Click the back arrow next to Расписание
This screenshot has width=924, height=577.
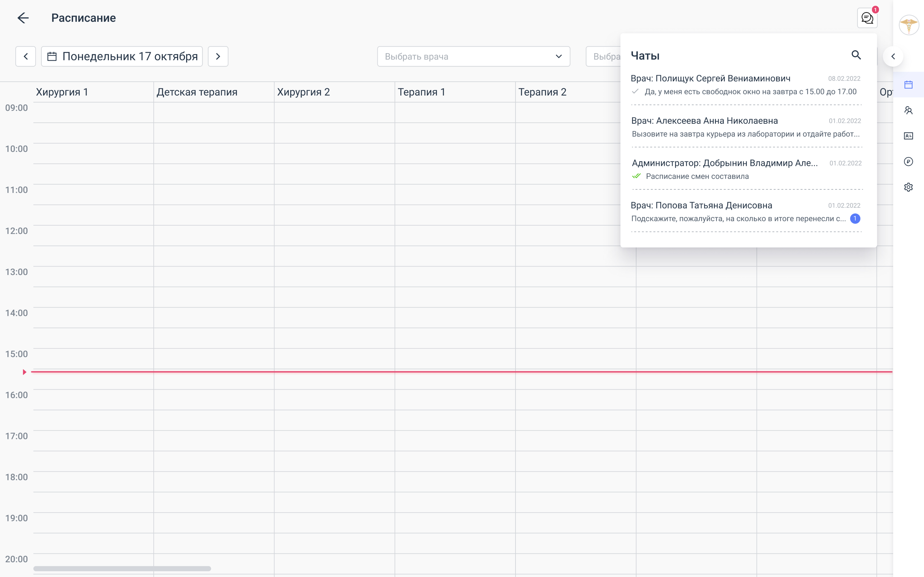click(23, 18)
